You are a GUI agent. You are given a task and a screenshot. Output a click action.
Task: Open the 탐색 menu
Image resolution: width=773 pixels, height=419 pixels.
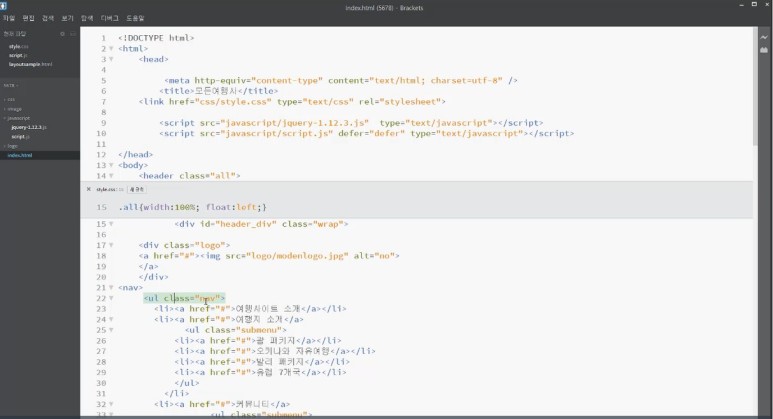pyautogui.click(x=87, y=18)
